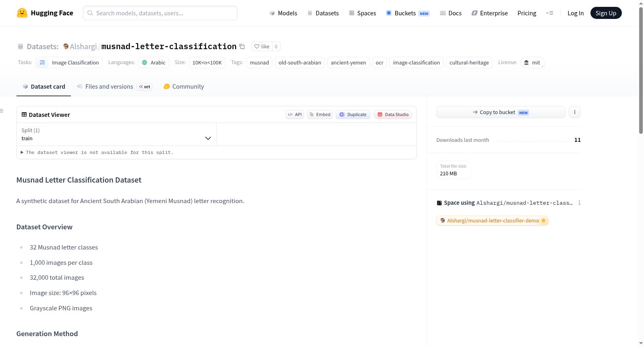Screen dimensions: 644x347
Task: Click the "32 Musnad letter classes" list item
Action: (x=64, y=247)
